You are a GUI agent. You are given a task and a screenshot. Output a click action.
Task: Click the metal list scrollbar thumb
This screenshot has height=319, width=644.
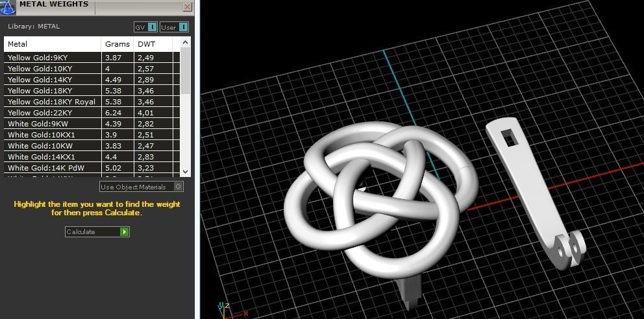(x=185, y=71)
